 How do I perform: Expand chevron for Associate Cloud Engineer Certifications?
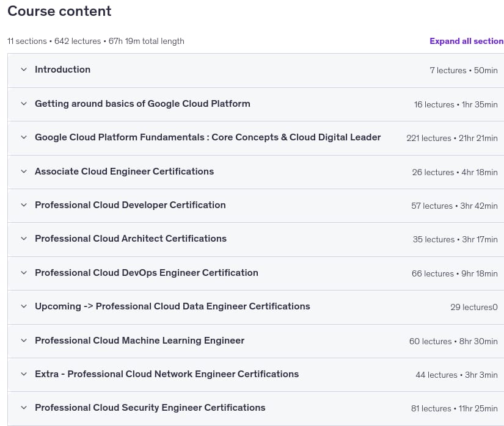[24, 171]
